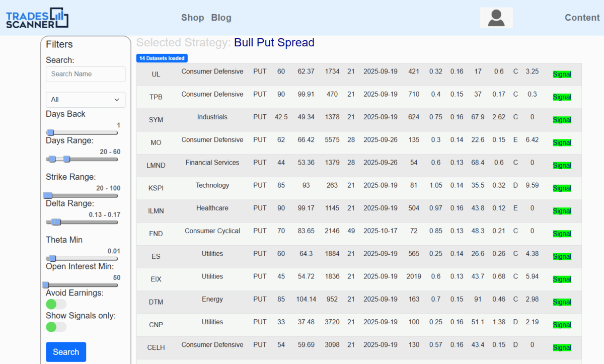Open the user profile avatar icon
604x364 pixels.
(x=496, y=18)
